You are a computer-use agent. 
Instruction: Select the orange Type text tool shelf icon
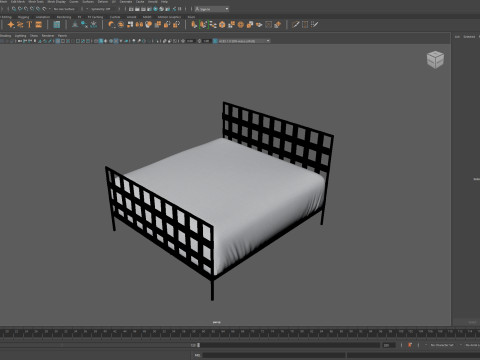coord(29,24)
